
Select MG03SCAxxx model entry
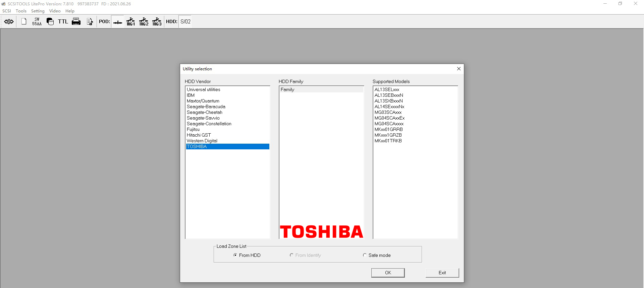tap(416, 112)
